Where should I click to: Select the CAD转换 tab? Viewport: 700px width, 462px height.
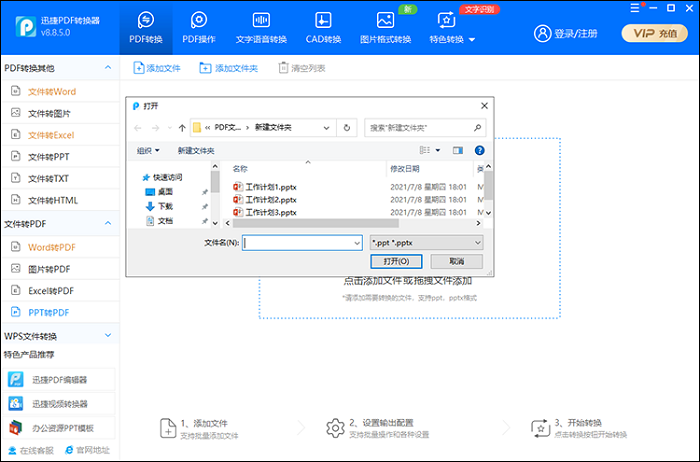click(x=323, y=28)
